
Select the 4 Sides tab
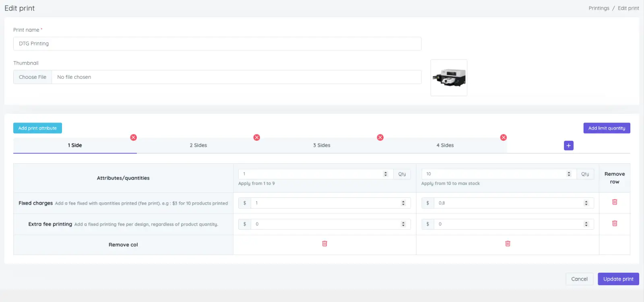pos(445,145)
